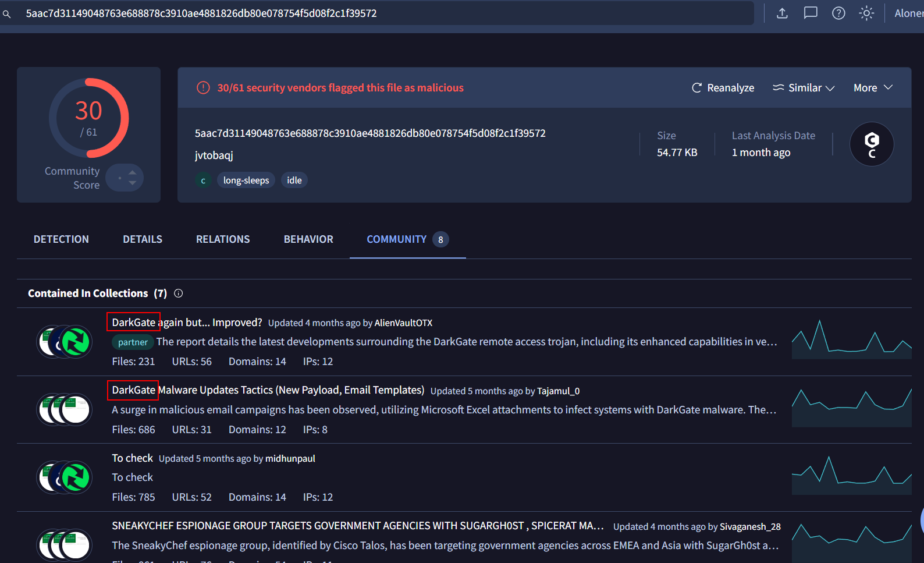Viewport: 924px width, 563px height.
Task: Click the To check collection activity sparkline
Action: pos(851,476)
